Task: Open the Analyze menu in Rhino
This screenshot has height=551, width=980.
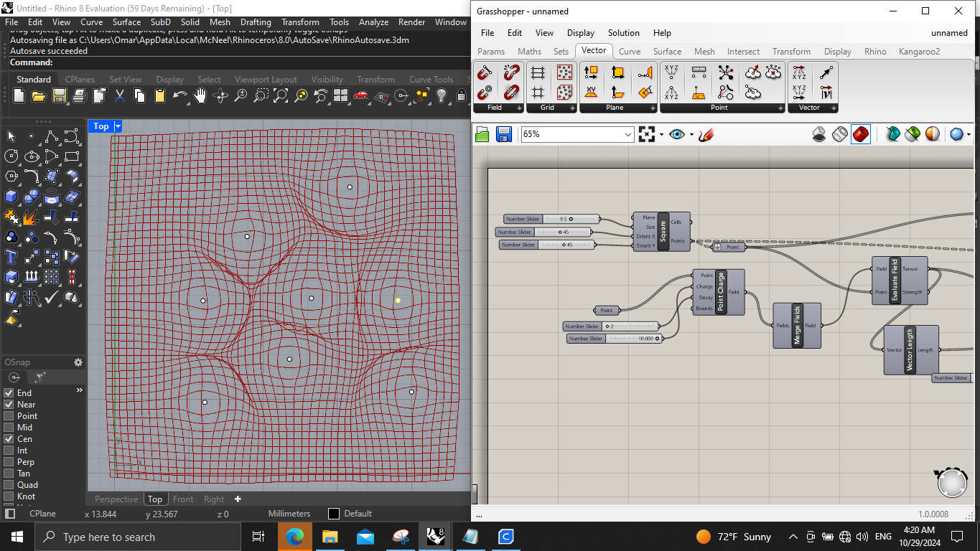Action: (373, 22)
